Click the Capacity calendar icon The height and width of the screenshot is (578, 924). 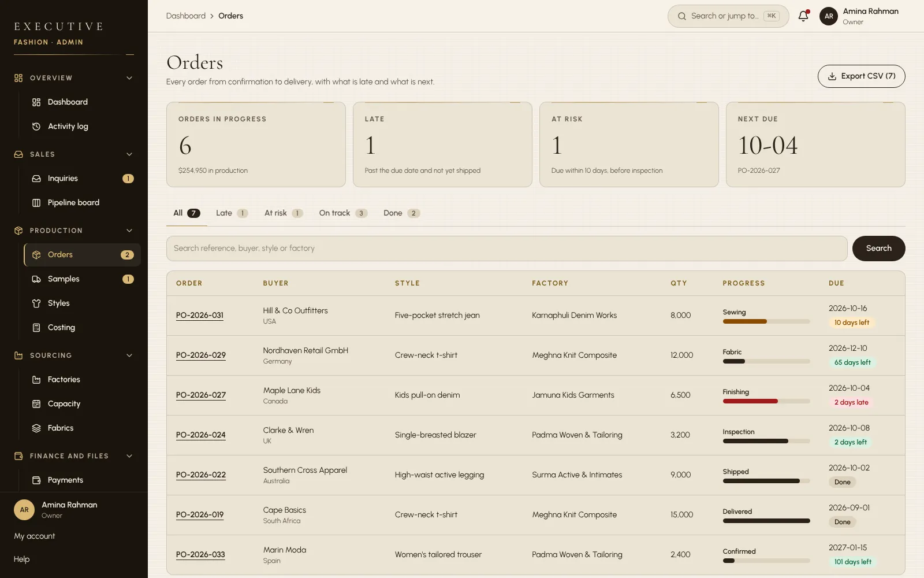point(36,404)
